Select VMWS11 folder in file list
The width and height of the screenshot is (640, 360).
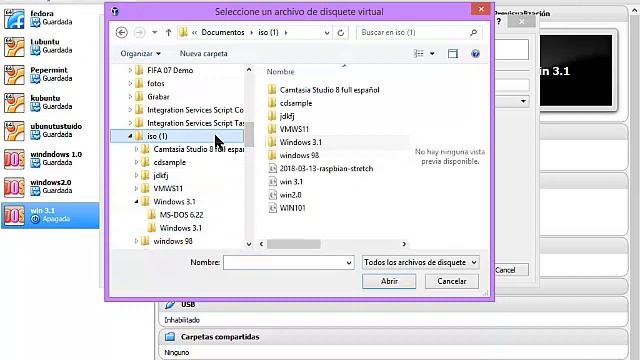click(294, 129)
